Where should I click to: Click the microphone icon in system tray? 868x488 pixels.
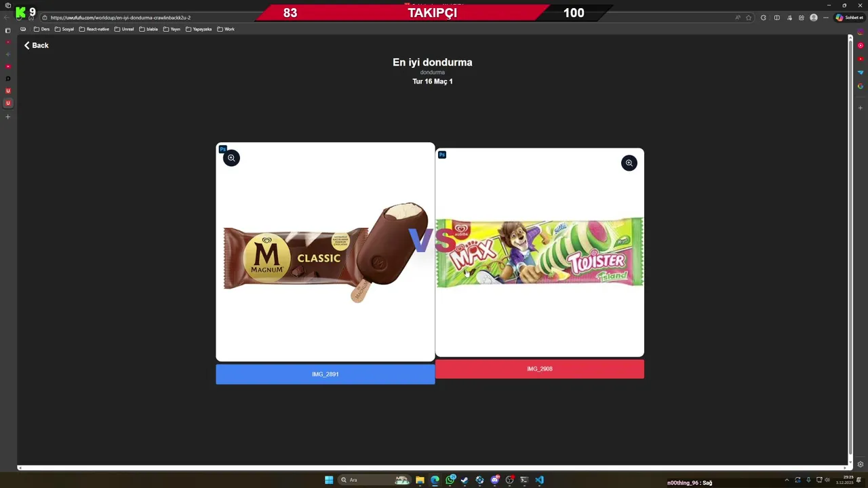tap(809, 480)
